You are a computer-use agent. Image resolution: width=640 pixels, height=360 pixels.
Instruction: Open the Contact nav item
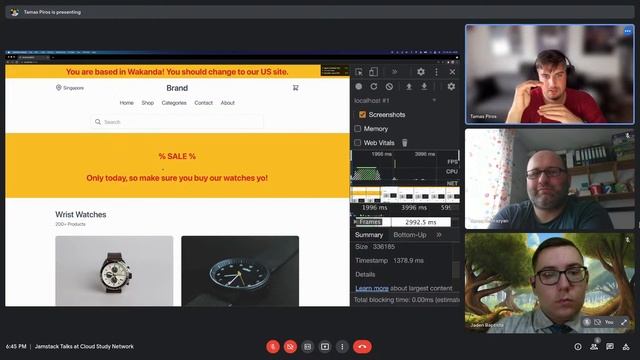[204, 103]
